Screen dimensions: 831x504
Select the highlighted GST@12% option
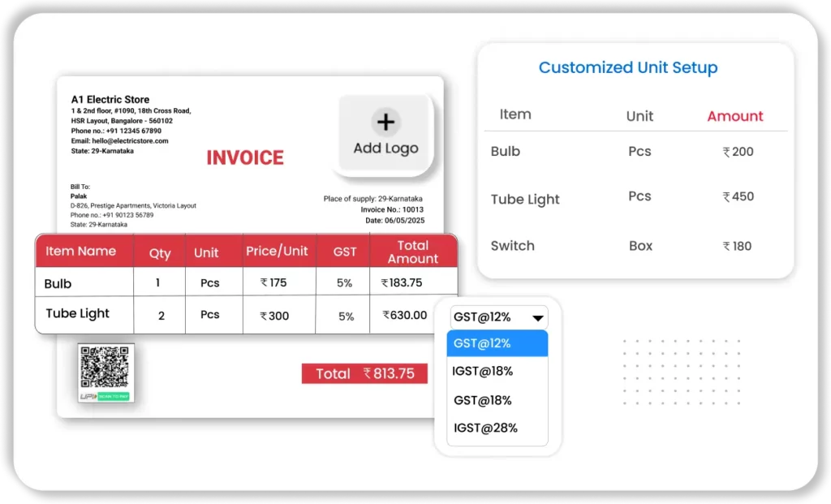coord(497,343)
